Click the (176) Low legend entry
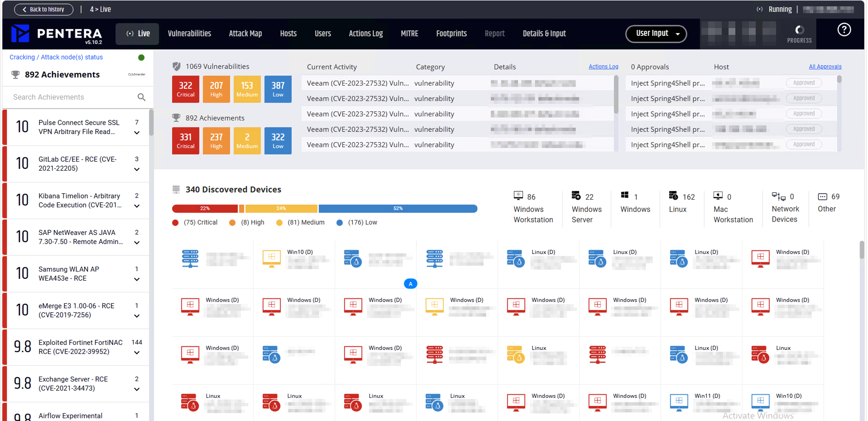Screen dimensions: 868x421 [357, 223]
